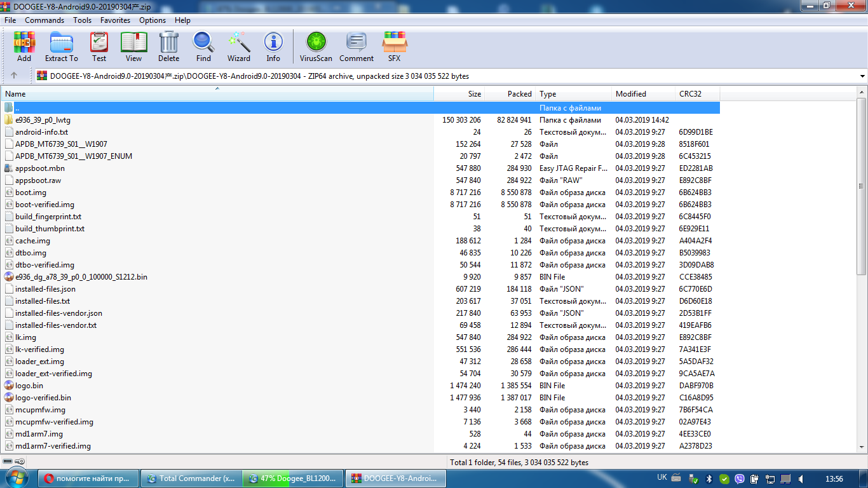Sort by the Modified column header
868x488 pixels.
click(643, 93)
